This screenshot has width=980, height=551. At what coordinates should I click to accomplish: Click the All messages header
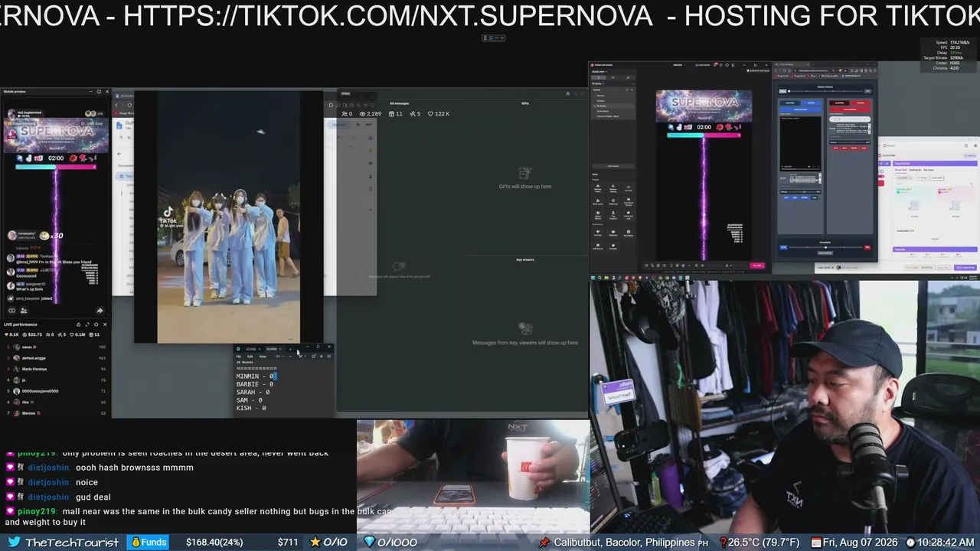[x=399, y=103]
